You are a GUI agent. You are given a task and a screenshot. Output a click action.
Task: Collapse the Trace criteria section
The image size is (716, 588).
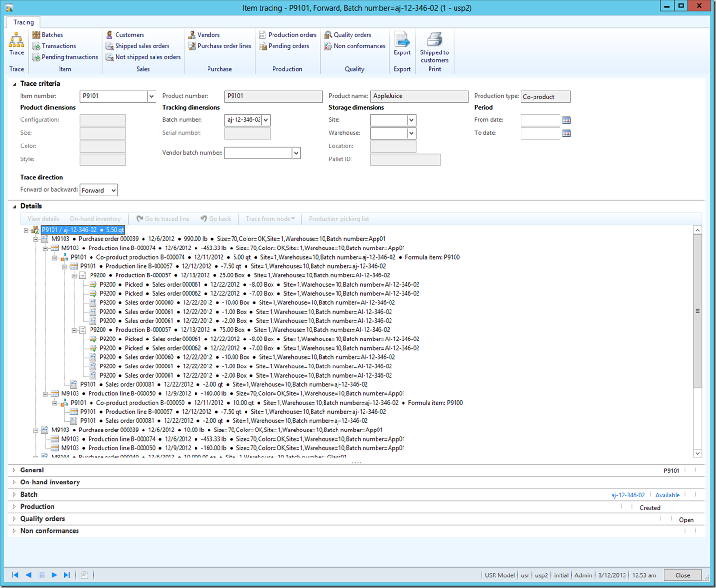tap(14, 84)
